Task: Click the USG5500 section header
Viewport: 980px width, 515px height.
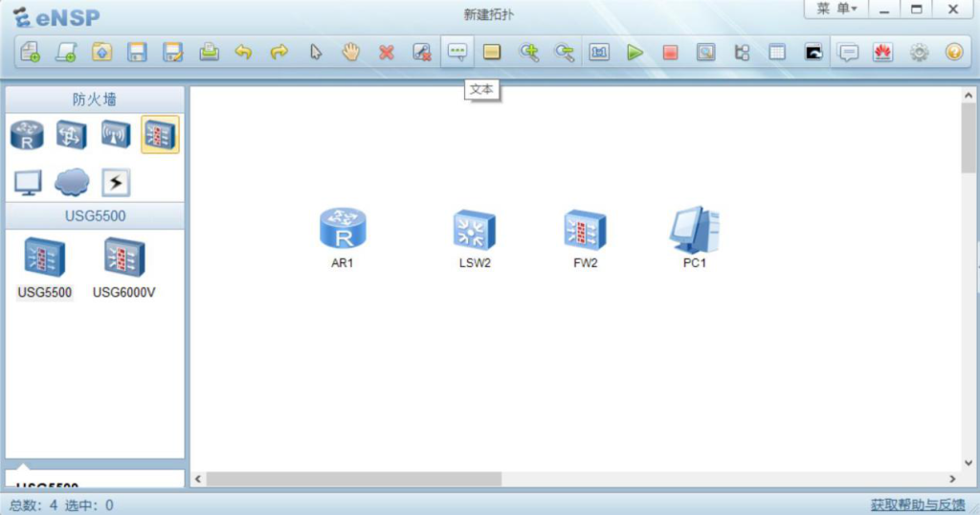Action: tap(95, 216)
